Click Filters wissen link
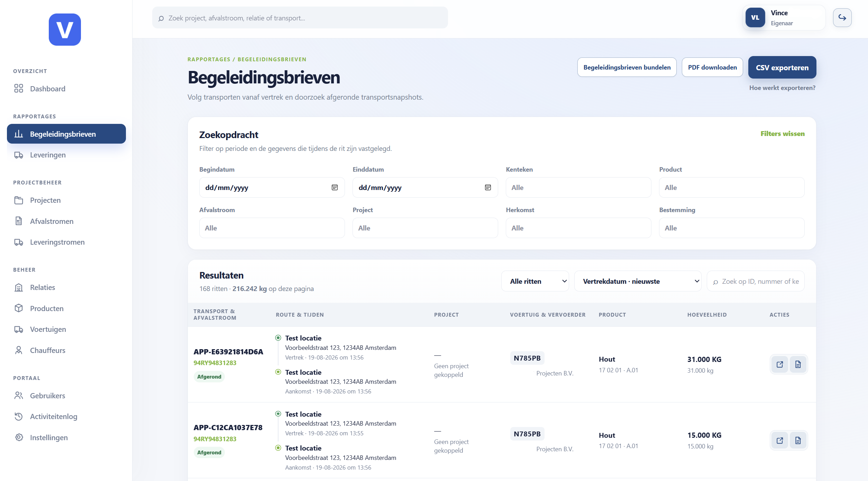This screenshot has height=481, width=868. pyautogui.click(x=783, y=134)
